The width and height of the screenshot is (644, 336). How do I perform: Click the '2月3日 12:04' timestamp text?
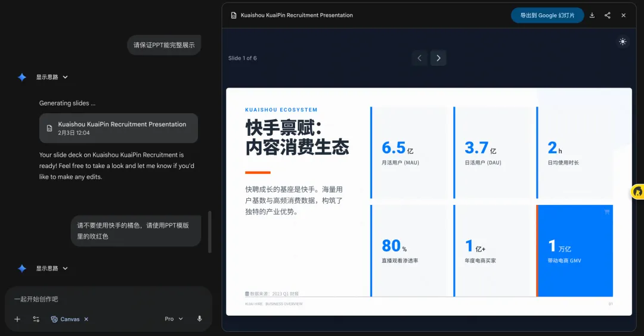pos(73,133)
